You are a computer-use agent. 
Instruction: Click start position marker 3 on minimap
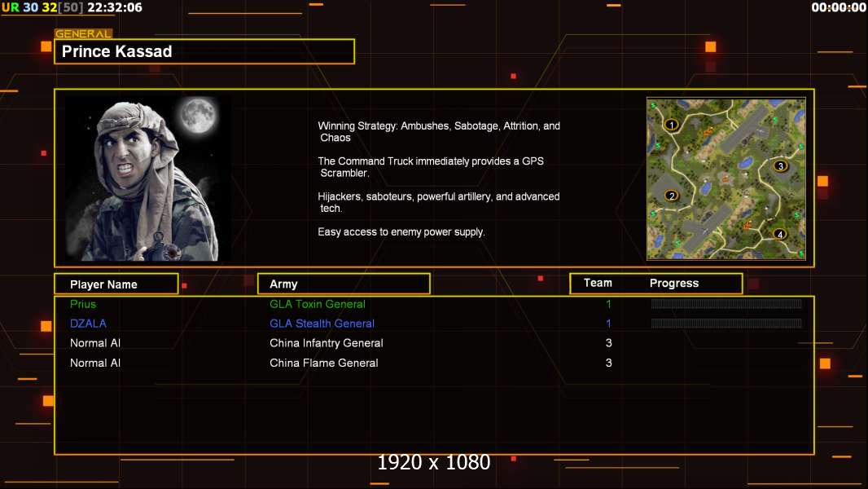tap(781, 165)
